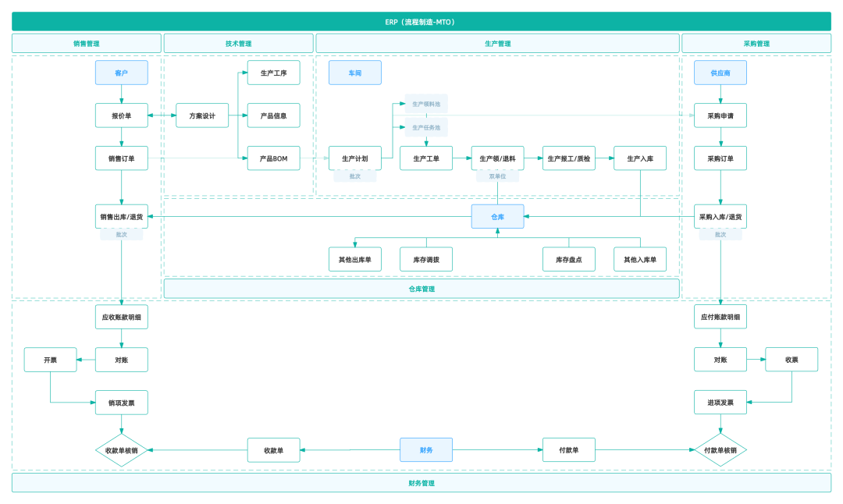Viewport: 843px width, 504px height.
Task: Open the 销售订单 node
Action: [121, 158]
